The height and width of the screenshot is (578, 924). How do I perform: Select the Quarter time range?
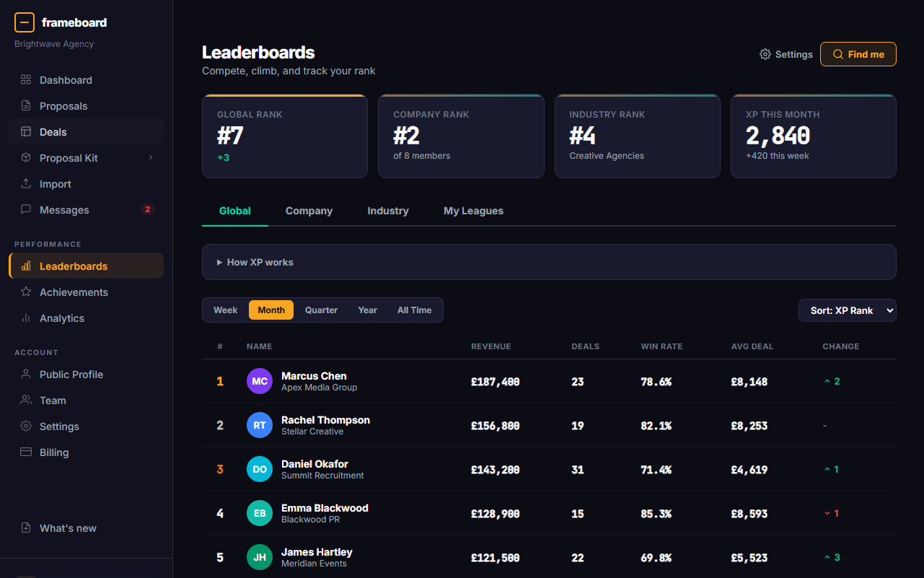(321, 310)
